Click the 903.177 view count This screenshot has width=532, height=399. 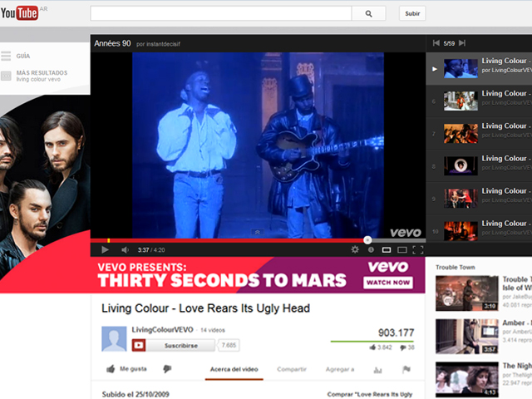(396, 332)
